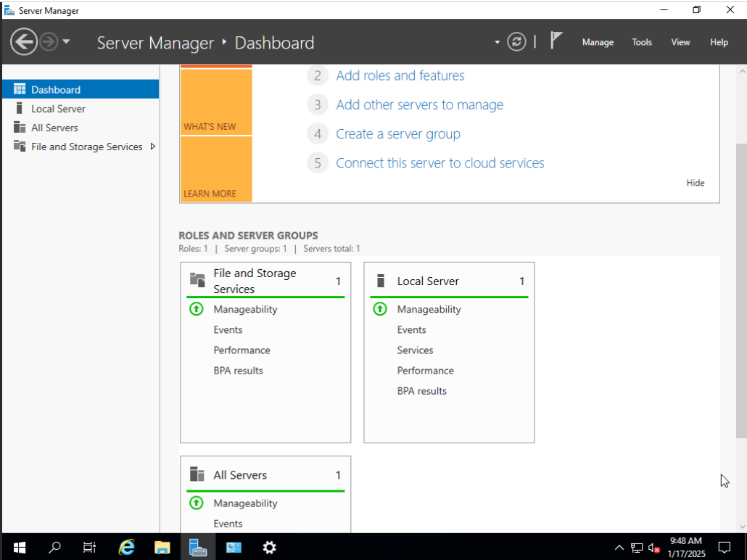747x560 pixels.
Task: Click Add roles and features link
Action: [x=400, y=75]
